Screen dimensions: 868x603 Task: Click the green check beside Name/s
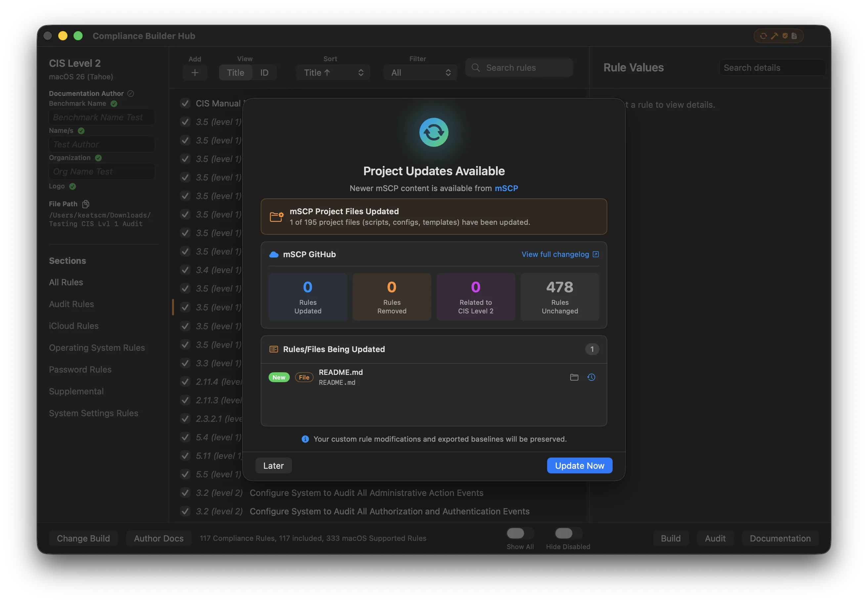pos(81,131)
